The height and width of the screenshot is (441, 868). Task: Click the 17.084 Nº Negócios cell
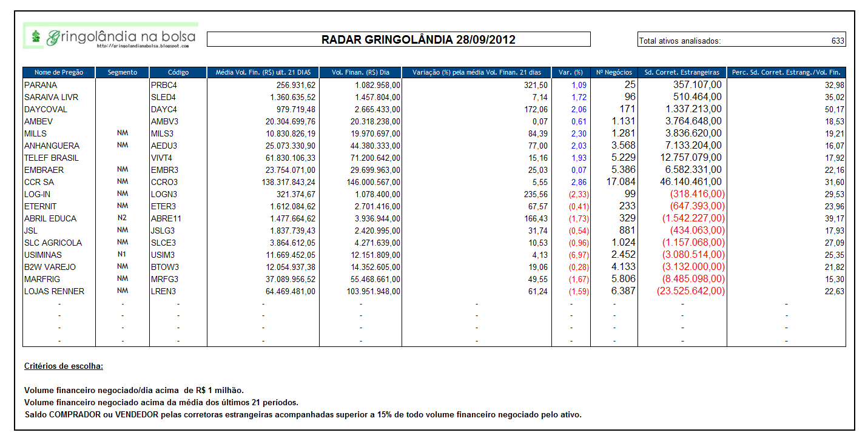pos(621,181)
